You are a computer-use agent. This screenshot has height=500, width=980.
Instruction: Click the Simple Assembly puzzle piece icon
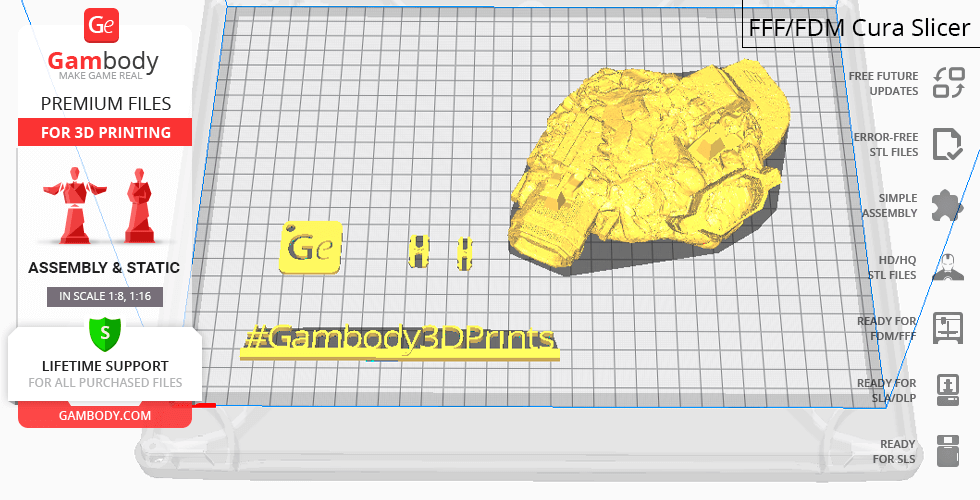point(947,206)
